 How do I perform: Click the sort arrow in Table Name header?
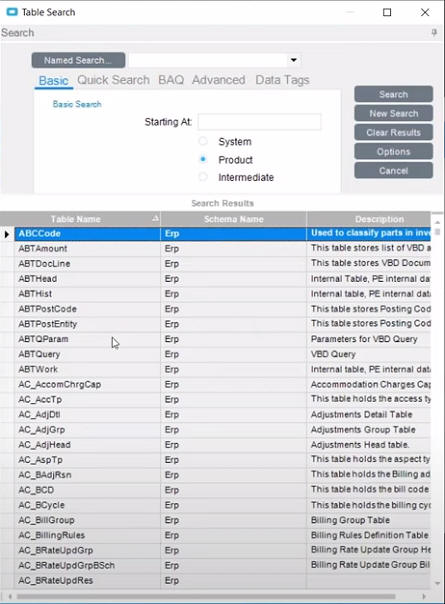pyautogui.click(x=155, y=218)
